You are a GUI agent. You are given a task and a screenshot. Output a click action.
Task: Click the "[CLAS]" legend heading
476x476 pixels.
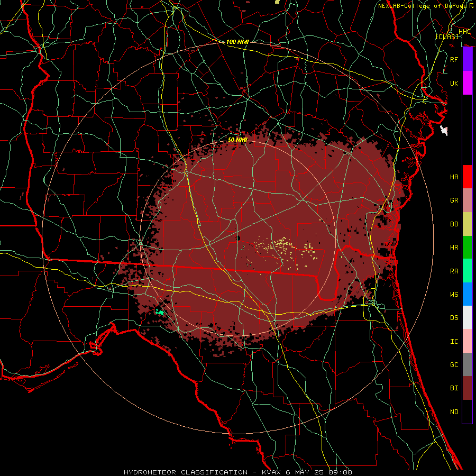coord(447,36)
